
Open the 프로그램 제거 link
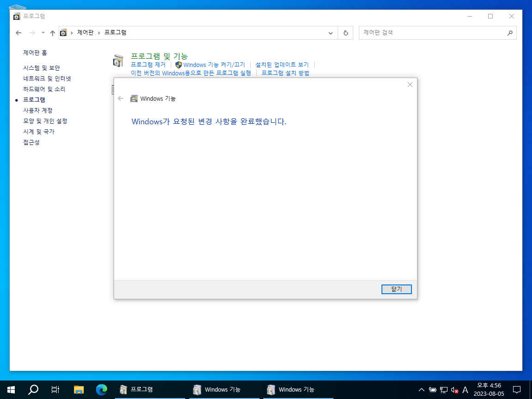(x=148, y=65)
